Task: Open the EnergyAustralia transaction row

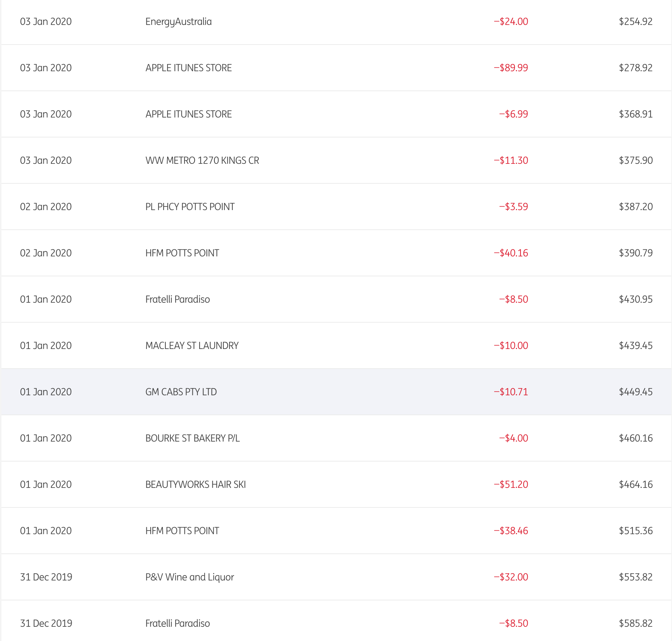Action: click(178, 22)
